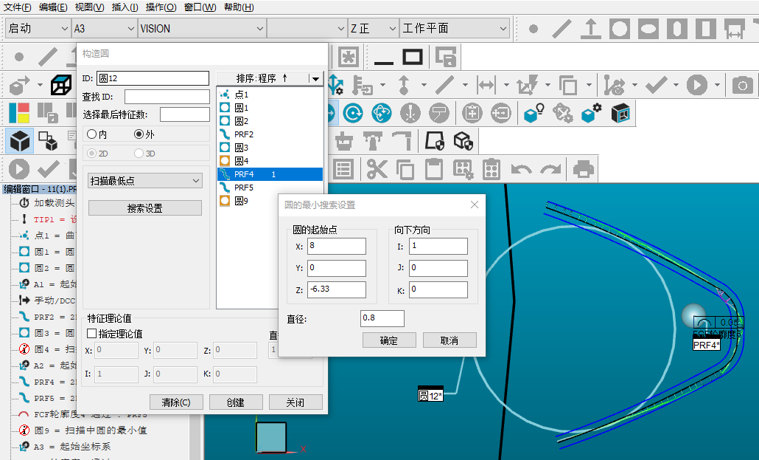Click the undo arrow icon
Screen dimensions: 759x460
(x=521, y=169)
